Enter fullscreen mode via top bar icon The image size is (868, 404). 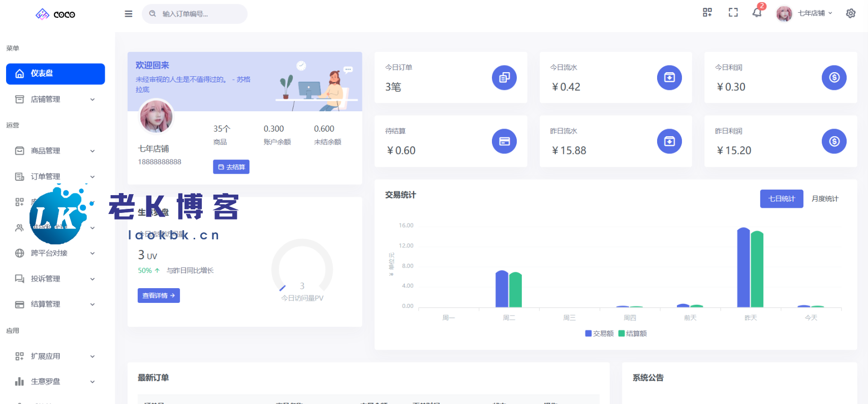[733, 13]
